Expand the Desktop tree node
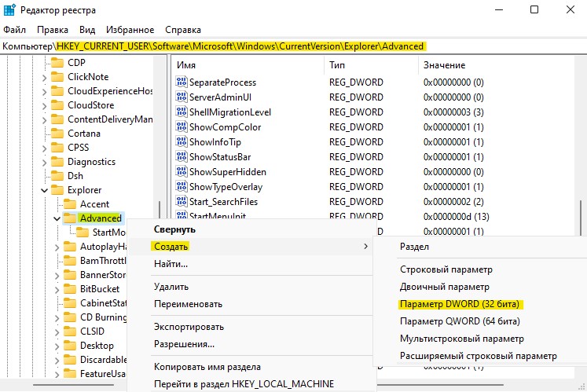The height and width of the screenshot is (392, 587). coord(57,346)
